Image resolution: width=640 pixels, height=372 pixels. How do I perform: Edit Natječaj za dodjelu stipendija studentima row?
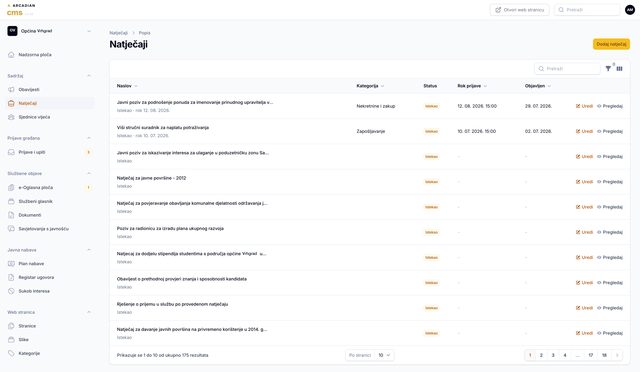pyautogui.click(x=584, y=258)
